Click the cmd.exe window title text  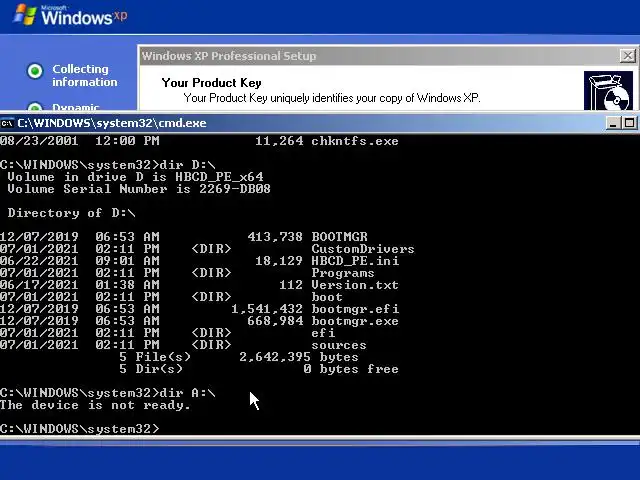(112, 123)
